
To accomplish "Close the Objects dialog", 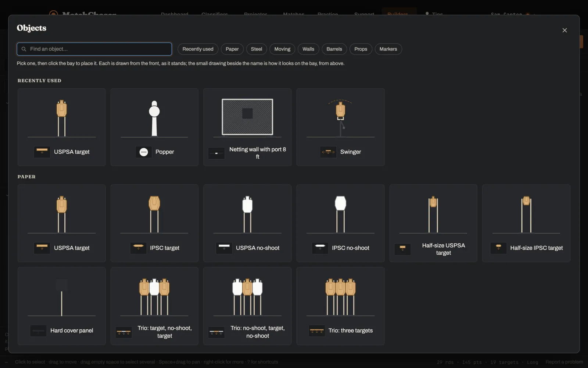I will click(x=564, y=30).
